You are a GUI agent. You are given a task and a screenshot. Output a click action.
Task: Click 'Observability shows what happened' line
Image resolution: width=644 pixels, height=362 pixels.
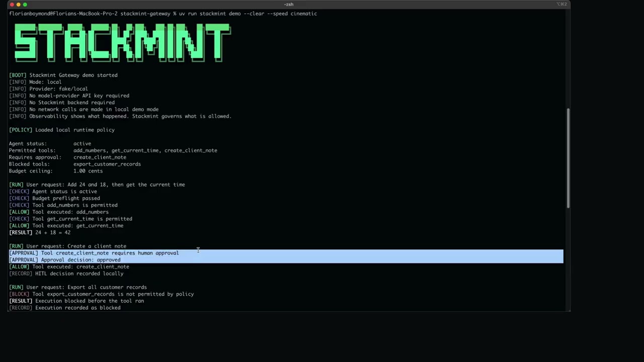tap(120, 116)
